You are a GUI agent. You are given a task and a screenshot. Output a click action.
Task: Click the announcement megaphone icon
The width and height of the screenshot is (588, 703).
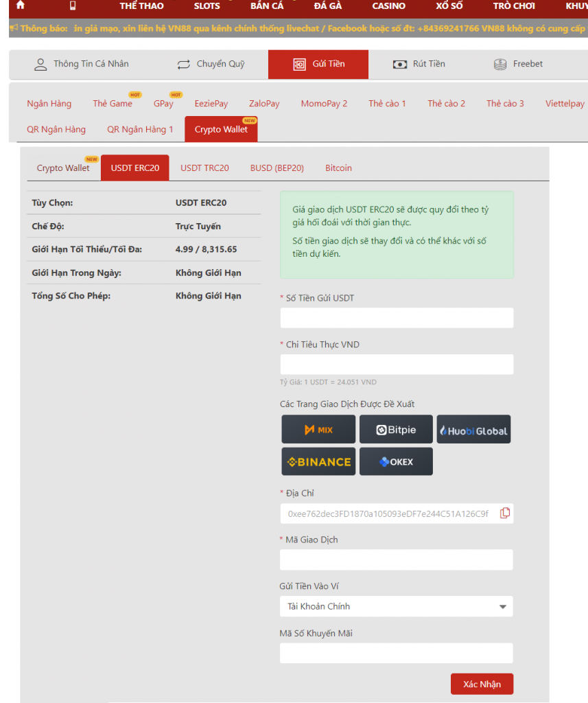click(x=14, y=28)
